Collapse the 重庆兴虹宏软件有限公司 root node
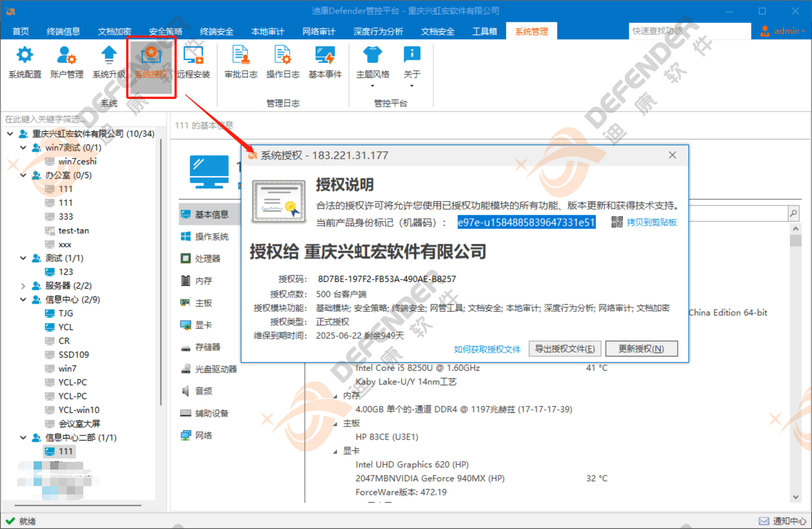Viewport: 812px width, 529px height. pos(10,134)
